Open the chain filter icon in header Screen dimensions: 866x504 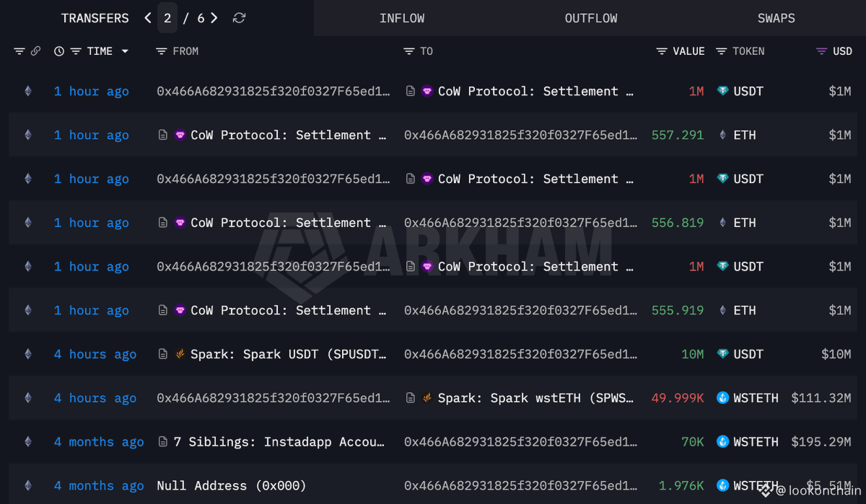pyautogui.click(x=19, y=51)
